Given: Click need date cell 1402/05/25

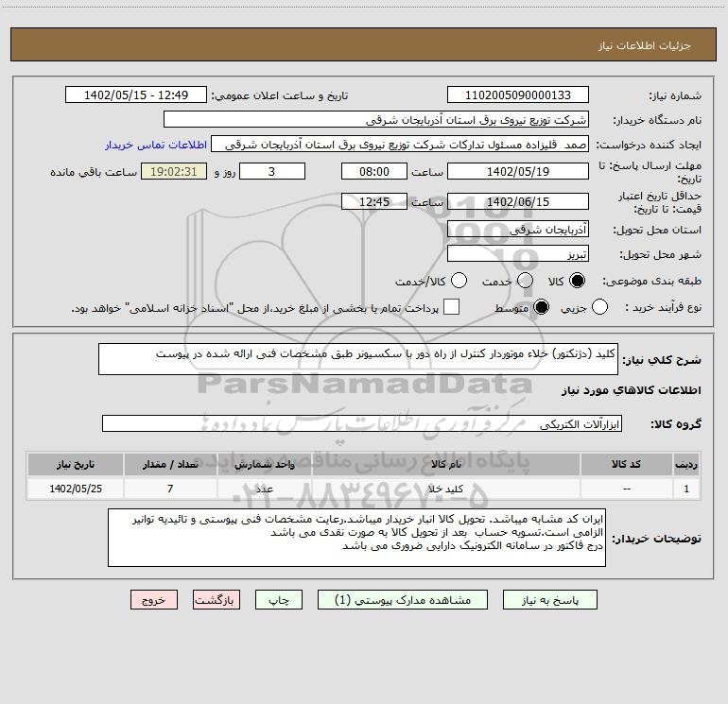Looking at the screenshot, I should (76, 489).
